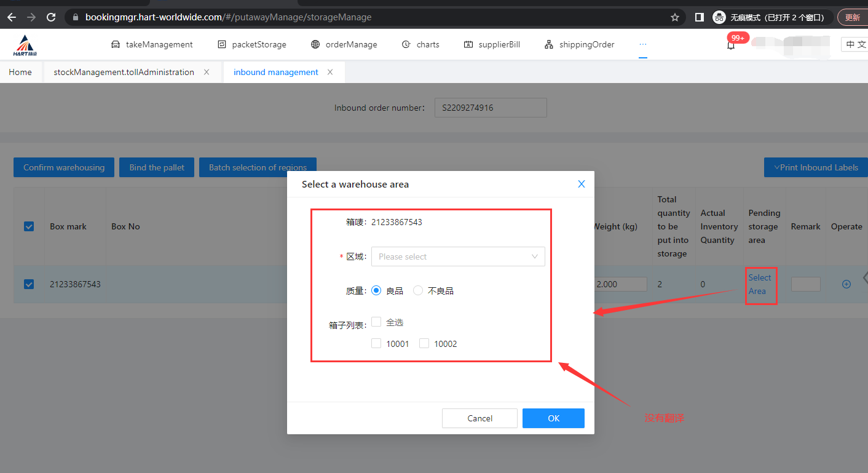Image resolution: width=868 pixels, height=473 pixels.
Task: Select the 良品 radio button
Action: pyautogui.click(x=376, y=291)
